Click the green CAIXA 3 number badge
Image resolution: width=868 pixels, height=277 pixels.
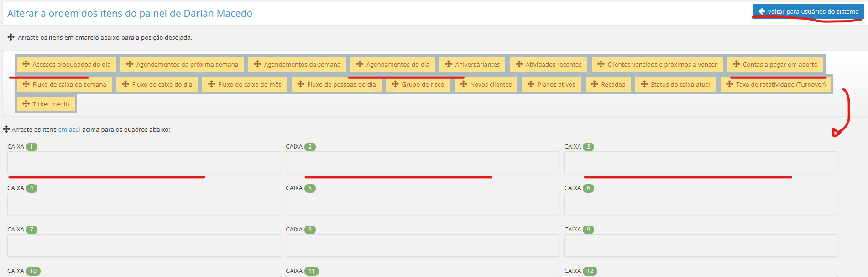tap(588, 147)
